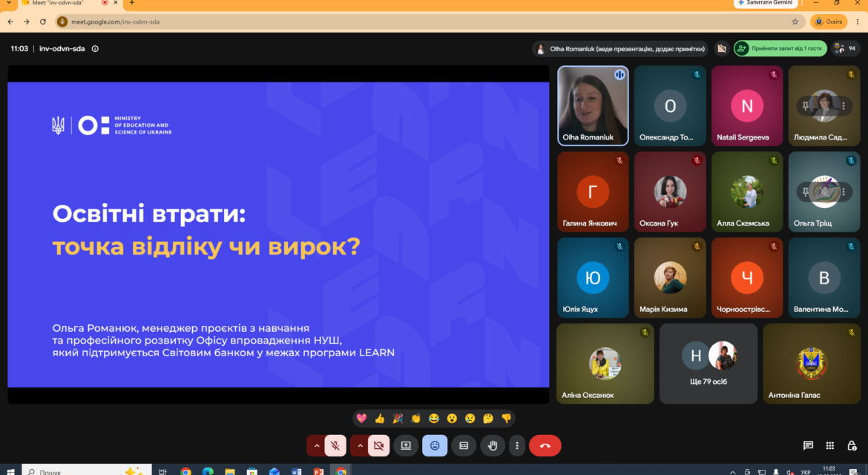Bookmark this page with star icon
This screenshot has height=475, width=868.
coord(795,22)
